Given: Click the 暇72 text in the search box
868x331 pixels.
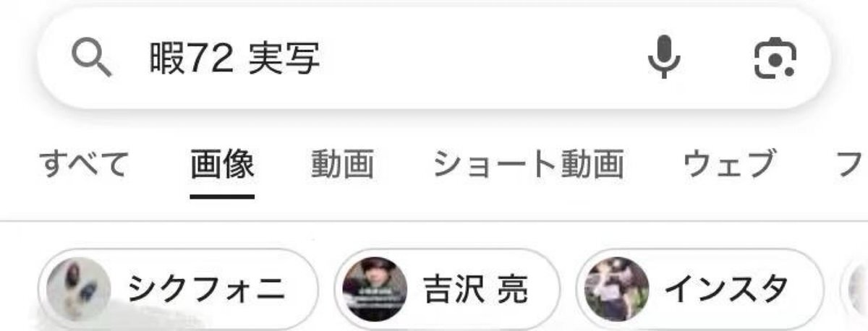Looking at the screenshot, I should click(191, 59).
